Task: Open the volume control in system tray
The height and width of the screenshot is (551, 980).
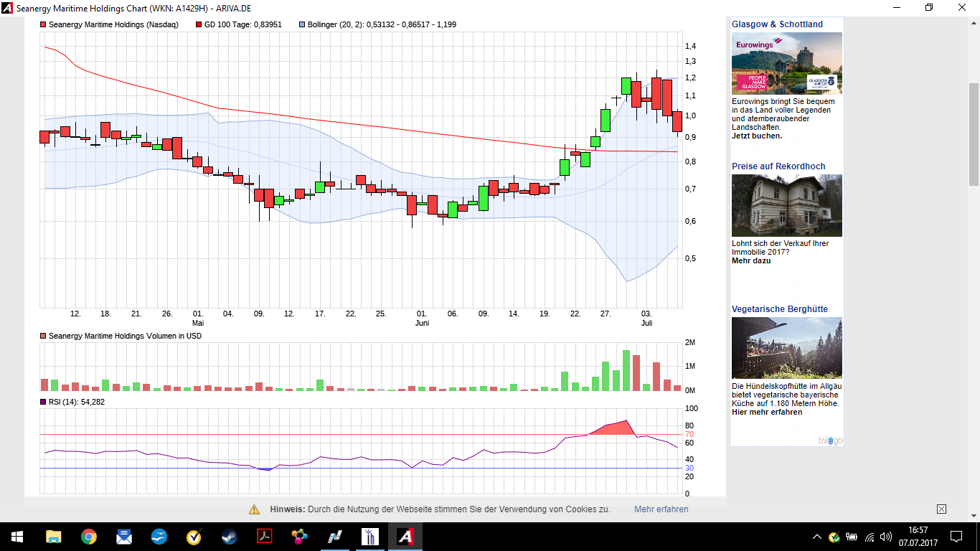Action: (x=886, y=537)
